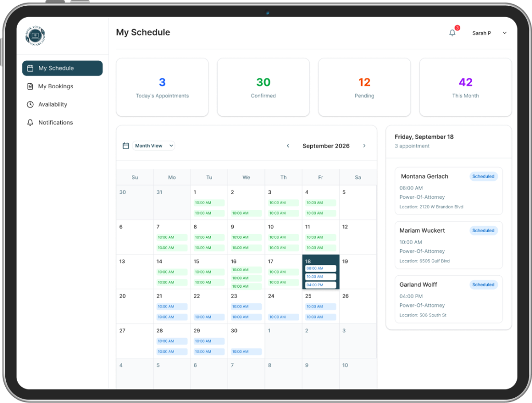Open the Today's Appointments stat card
532x403 pixels.
[x=162, y=87]
